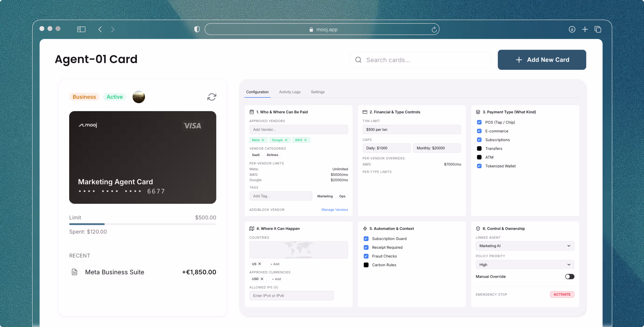This screenshot has height=327, width=644.
Task: Remove the US country chip
Action: (260, 264)
